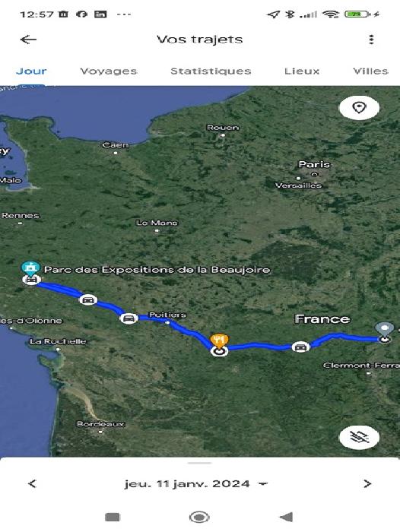Tap the location pin button on map

click(x=359, y=108)
